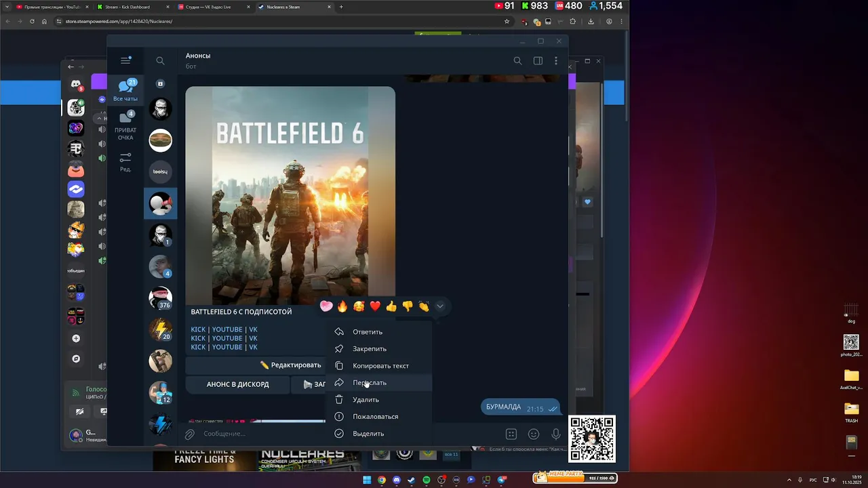This screenshot has width=868, height=488.
Task: Show hidden system tray icons
Action: [789, 480]
